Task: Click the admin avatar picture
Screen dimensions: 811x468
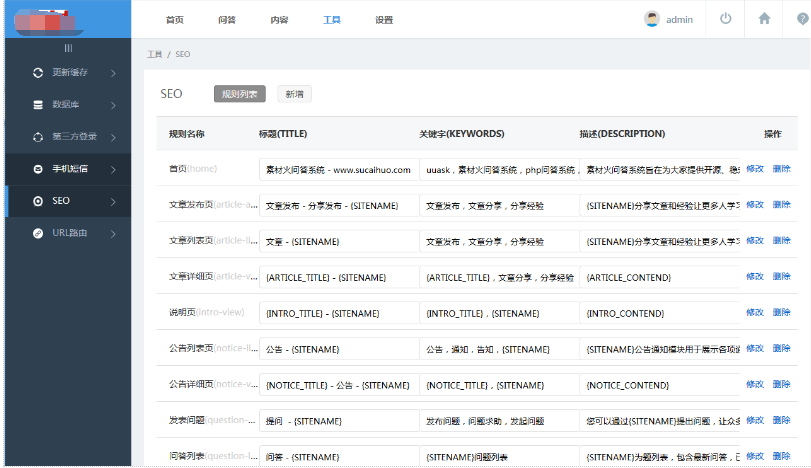Action: coord(652,19)
